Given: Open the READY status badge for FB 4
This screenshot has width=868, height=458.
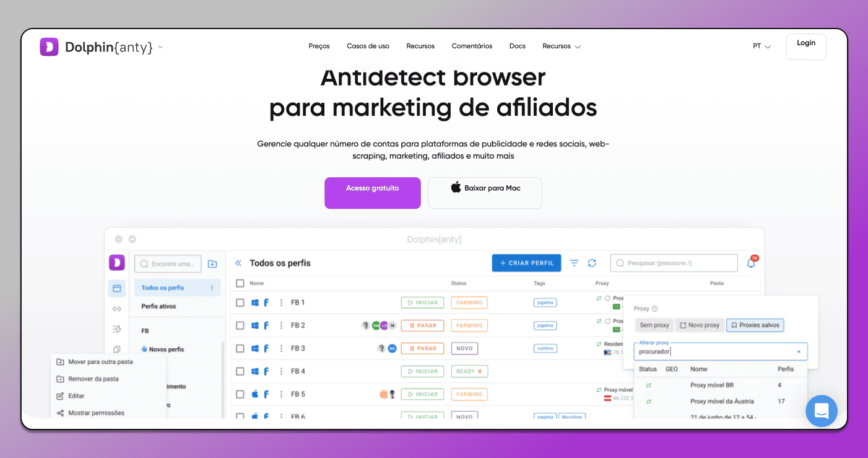Looking at the screenshot, I should 469,371.
